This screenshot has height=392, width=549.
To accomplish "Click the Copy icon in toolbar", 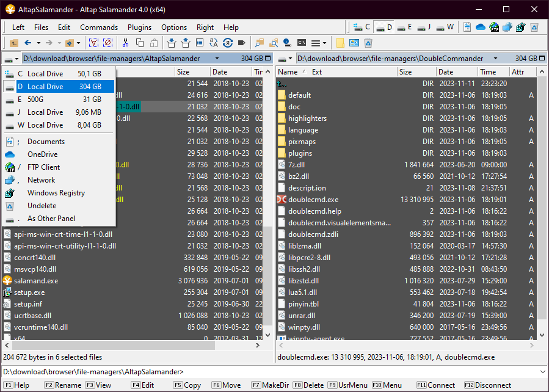I will 140,43.
